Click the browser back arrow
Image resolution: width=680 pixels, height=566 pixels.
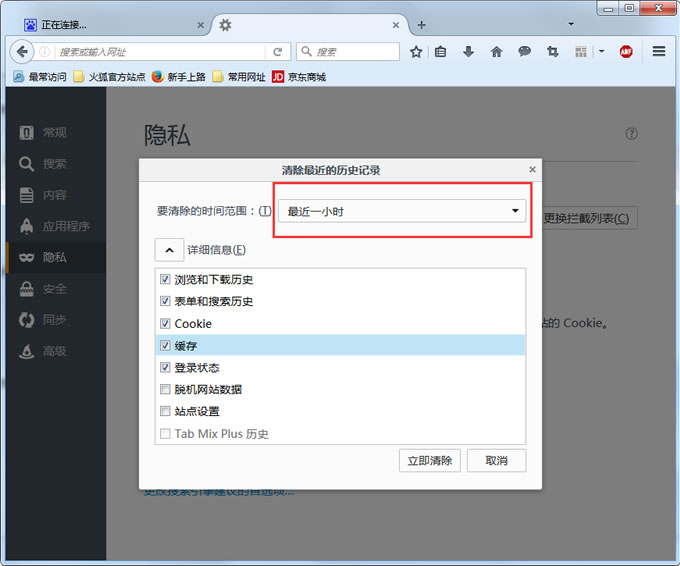[22, 51]
